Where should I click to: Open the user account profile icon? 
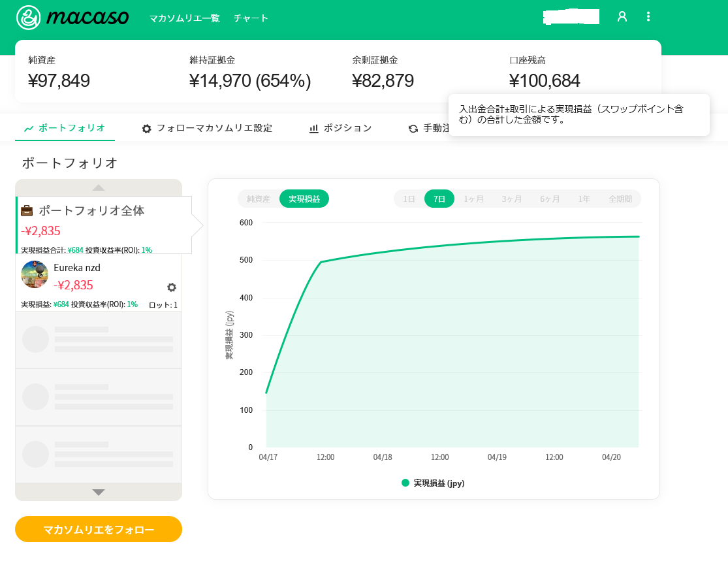(x=622, y=17)
